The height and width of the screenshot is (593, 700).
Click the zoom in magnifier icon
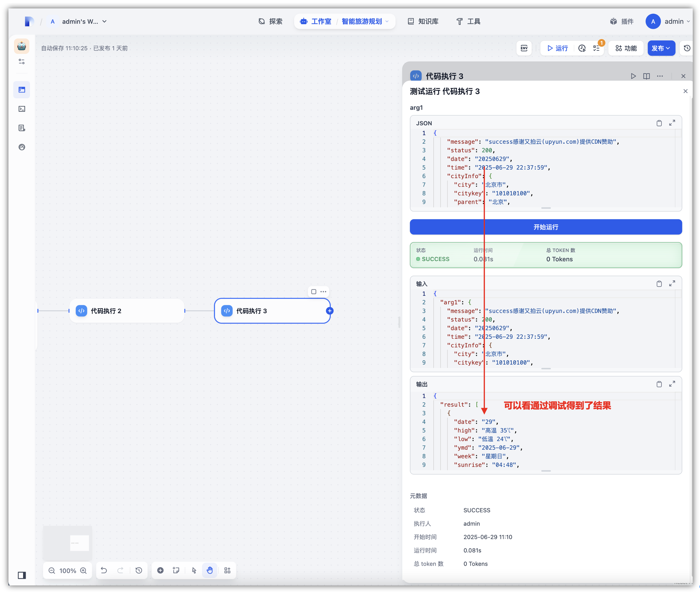(x=83, y=571)
